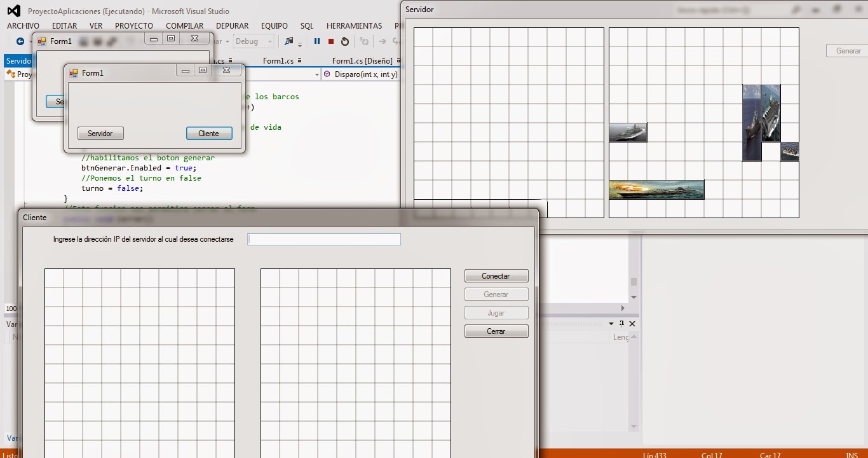The width and height of the screenshot is (868, 458).
Task: Open the EDITAR menu
Action: [64, 26]
